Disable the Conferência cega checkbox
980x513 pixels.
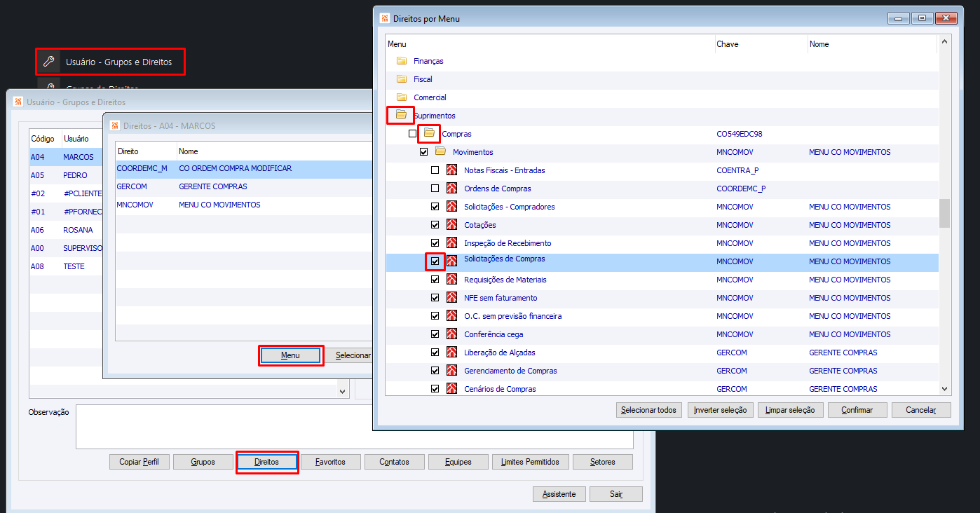(435, 334)
